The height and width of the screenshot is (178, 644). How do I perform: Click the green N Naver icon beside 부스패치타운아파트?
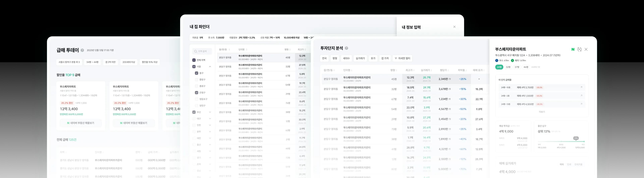pyautogui.click(x=573, y=49)
